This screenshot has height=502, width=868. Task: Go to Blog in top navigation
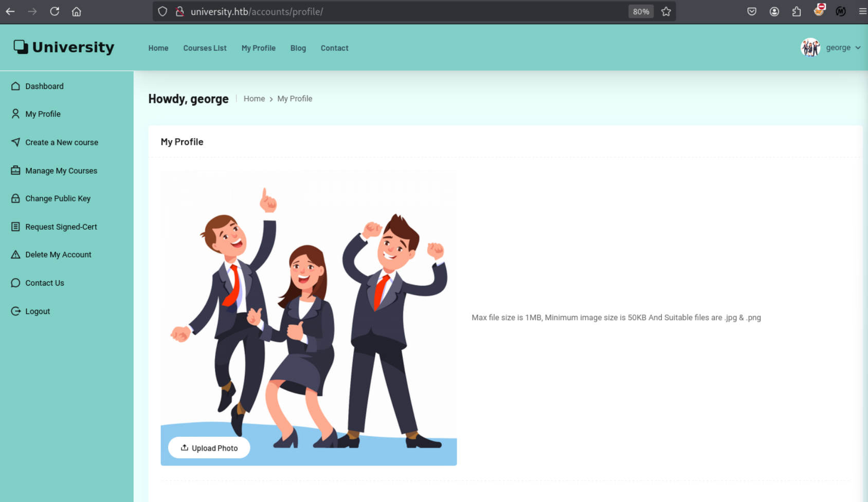point(298,48)
